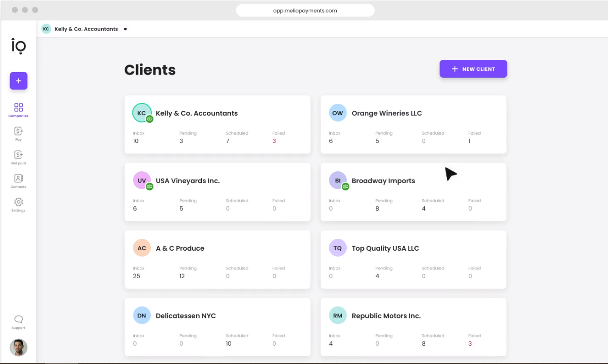The image size is (608, 364).
Task: Click Pending count 3 on Kelly & Co. card
Action: pyautogui.click(x=181, y=141)
